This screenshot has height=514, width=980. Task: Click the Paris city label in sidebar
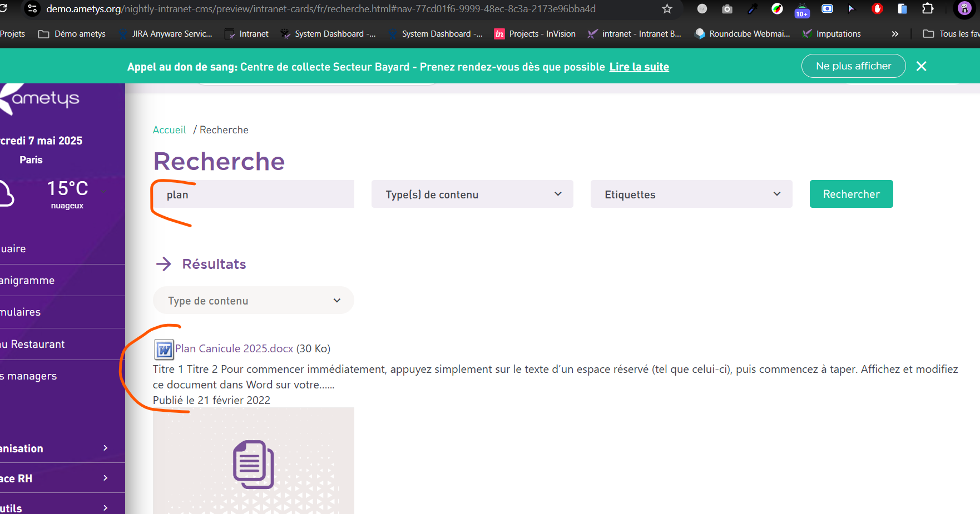(31, 159)
